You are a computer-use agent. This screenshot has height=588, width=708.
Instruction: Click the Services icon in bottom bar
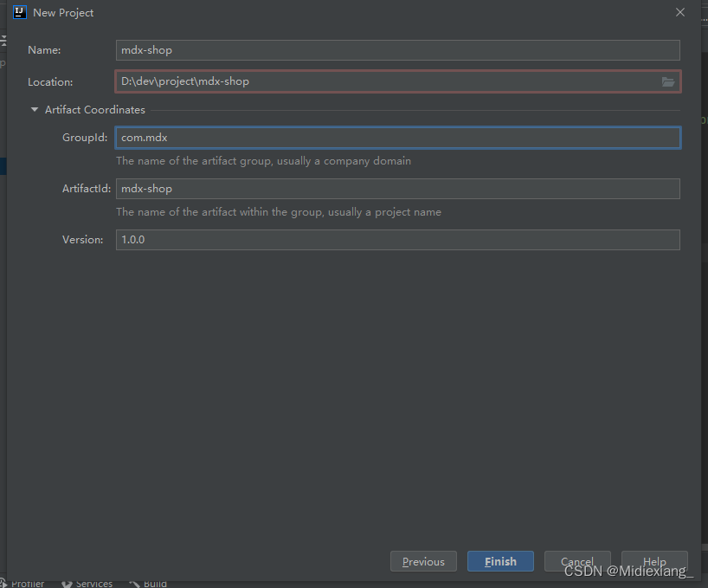pos(66,584)
